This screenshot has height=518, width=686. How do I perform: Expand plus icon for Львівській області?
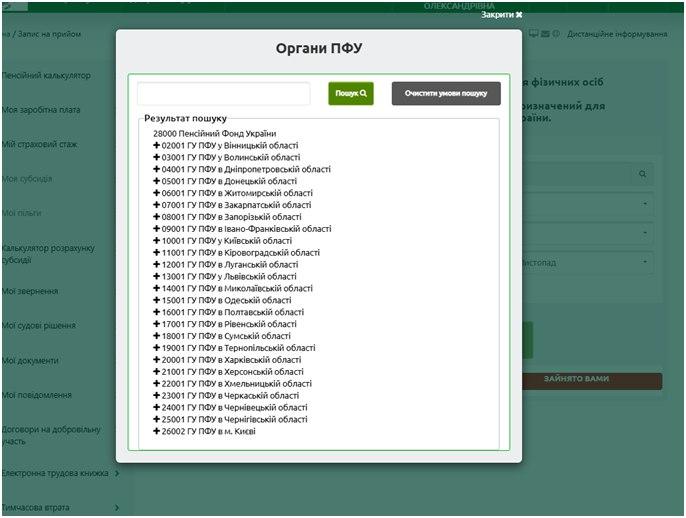click(156, 276)
